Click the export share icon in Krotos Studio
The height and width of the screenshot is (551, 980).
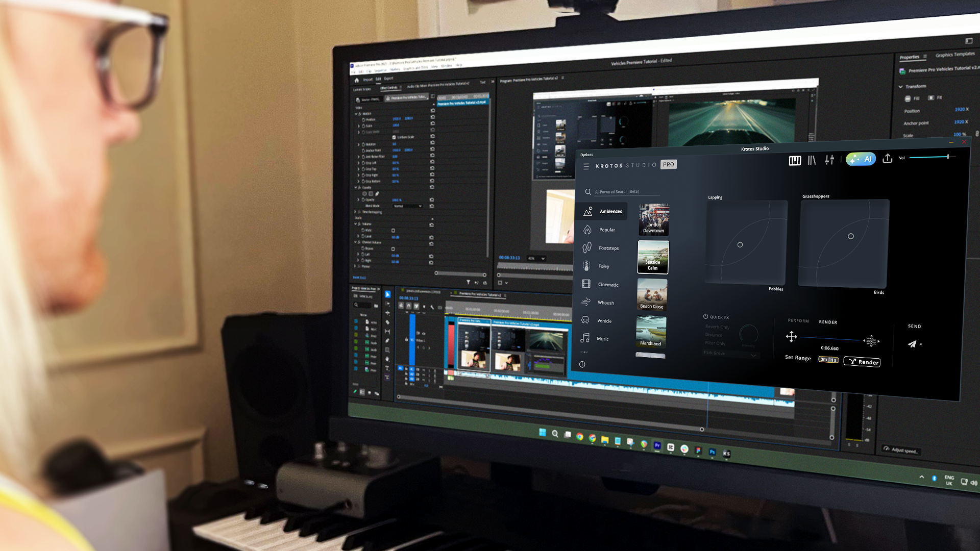tap(888, 159)
